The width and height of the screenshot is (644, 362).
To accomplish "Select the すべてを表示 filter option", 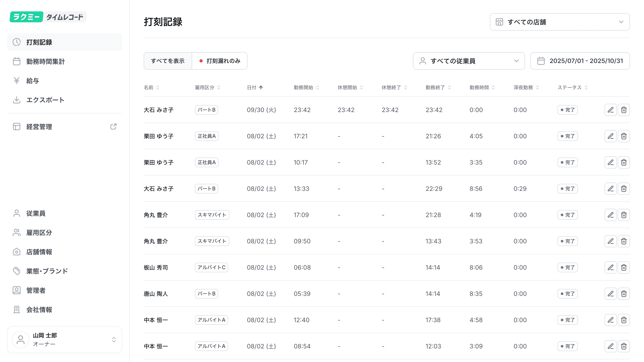I will tap(168, 61).
